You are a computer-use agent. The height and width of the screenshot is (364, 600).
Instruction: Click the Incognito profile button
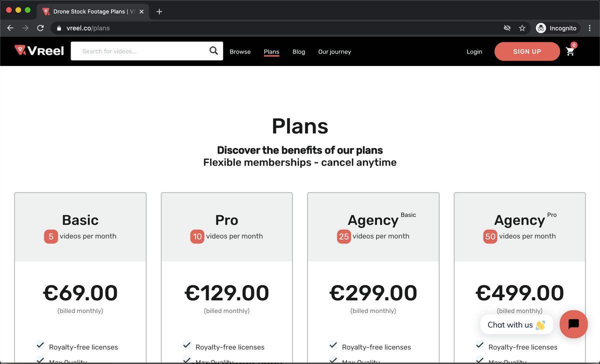coord(557,28)
